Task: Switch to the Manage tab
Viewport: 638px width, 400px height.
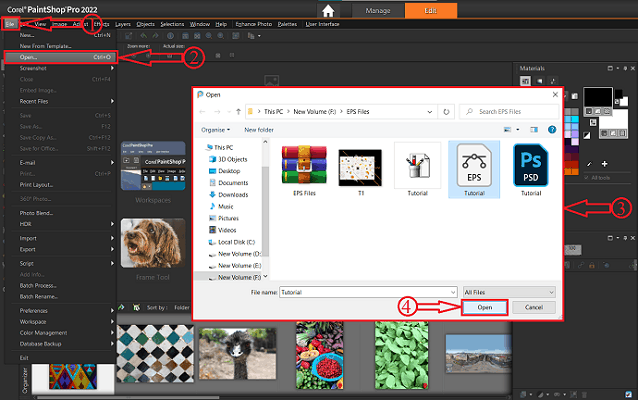Action: coord(378,11)
